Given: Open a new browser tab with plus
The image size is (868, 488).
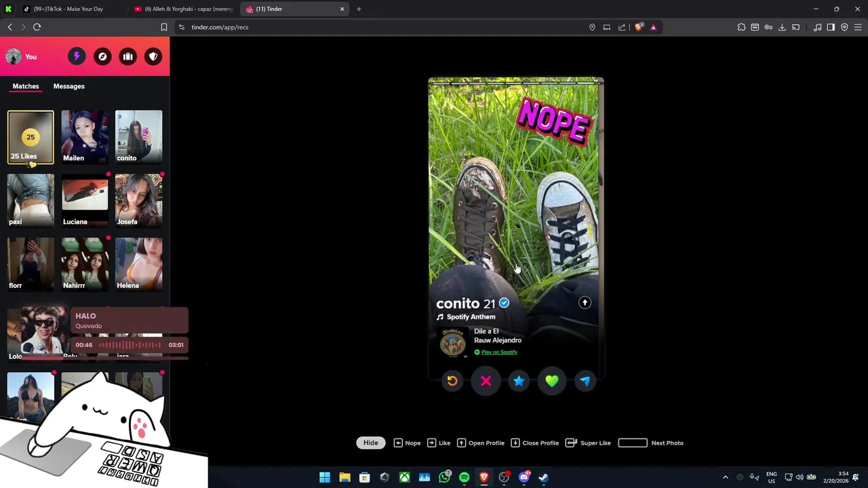Looking at the screenshot, I should point(359,9).
